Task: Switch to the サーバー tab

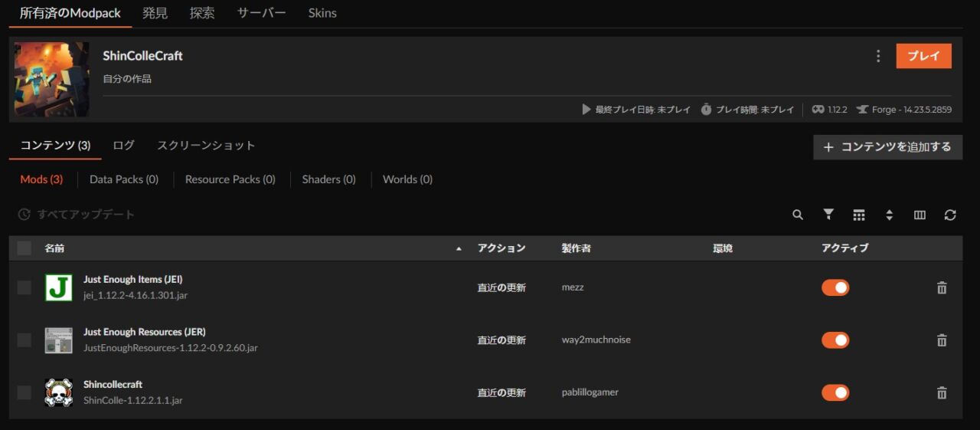Action: pyautogui.click(x=261, y=13)
